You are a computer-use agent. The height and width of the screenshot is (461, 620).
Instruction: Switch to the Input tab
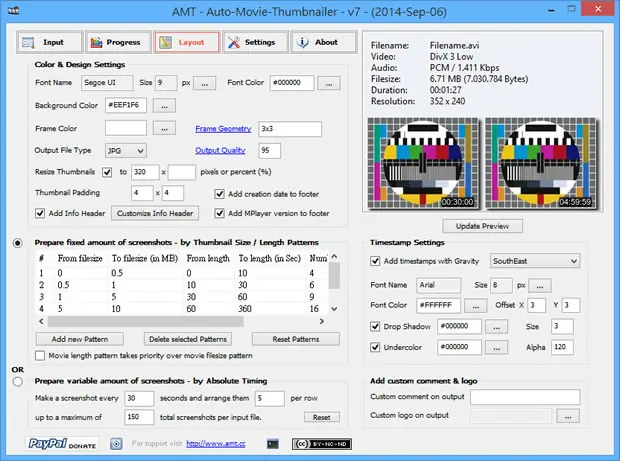click(50, 42)
